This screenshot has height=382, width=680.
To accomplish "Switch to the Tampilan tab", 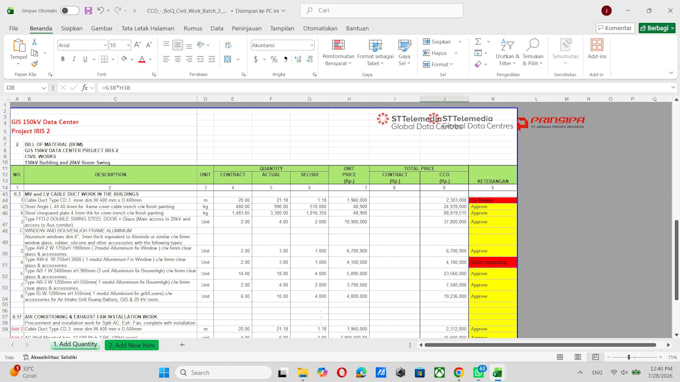I will [x=282, y=28].
